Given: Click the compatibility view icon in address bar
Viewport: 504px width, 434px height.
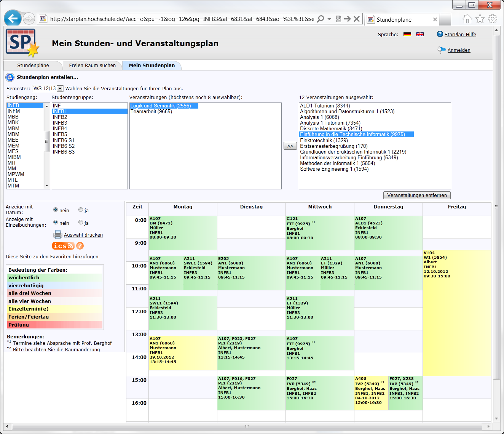Looking at the screenshot, I should 338,19.
